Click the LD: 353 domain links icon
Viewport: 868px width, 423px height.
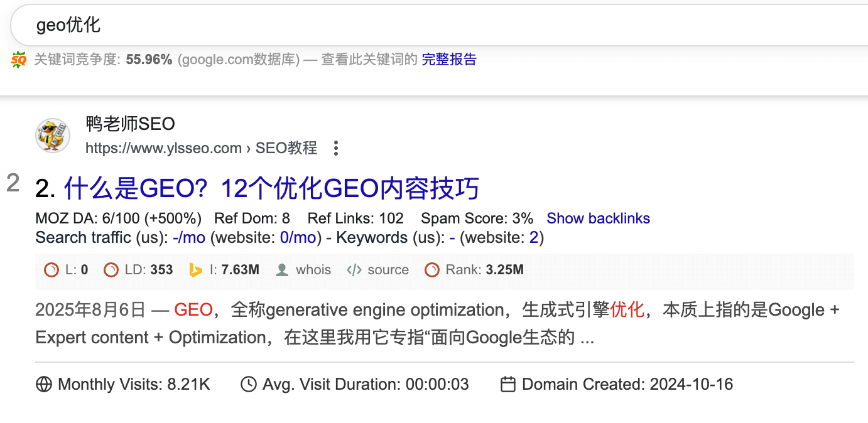coord(111,270)
